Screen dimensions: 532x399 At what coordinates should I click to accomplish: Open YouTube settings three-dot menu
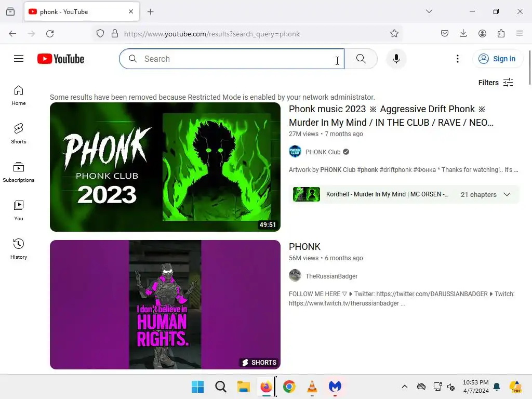(x=457, y=59)
